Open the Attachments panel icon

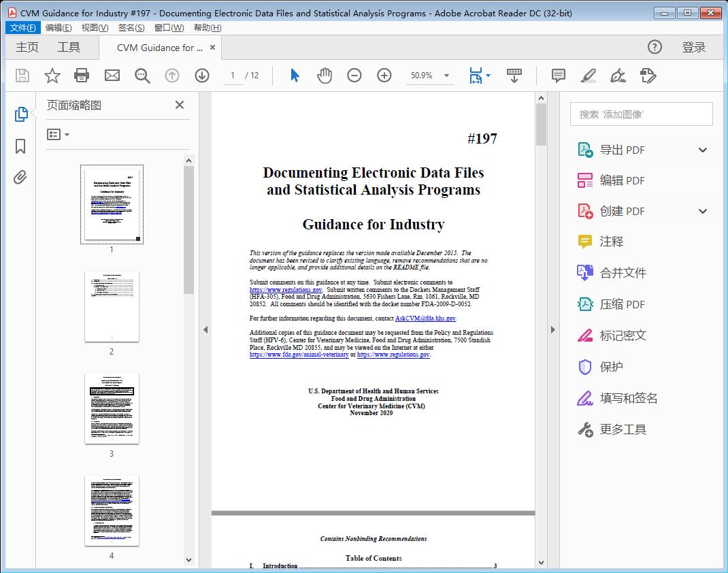coord(20,178)
